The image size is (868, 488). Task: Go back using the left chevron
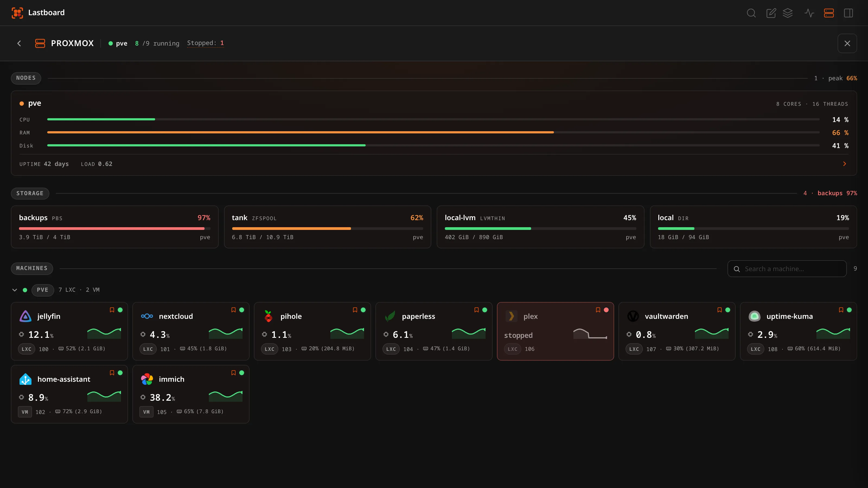click(19, 43)
